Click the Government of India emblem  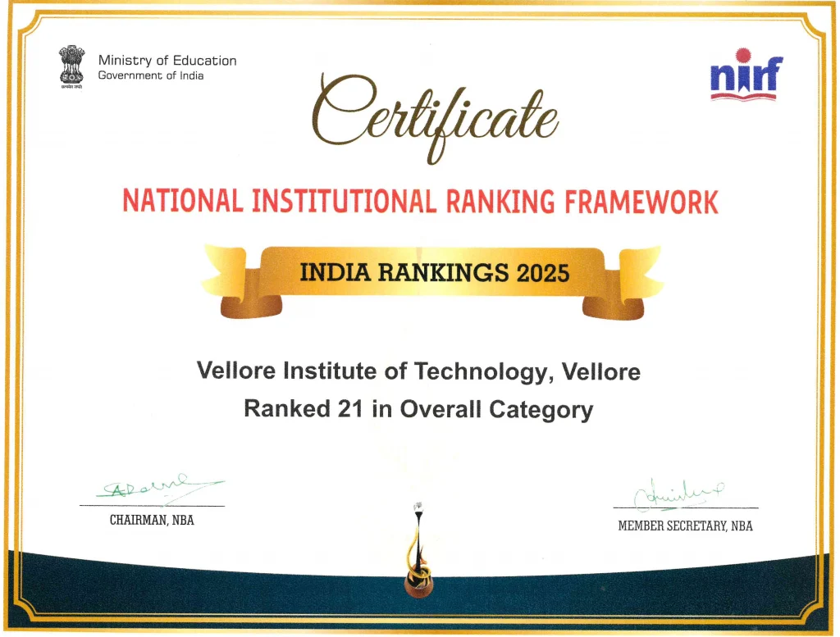[x=71, y=67]
